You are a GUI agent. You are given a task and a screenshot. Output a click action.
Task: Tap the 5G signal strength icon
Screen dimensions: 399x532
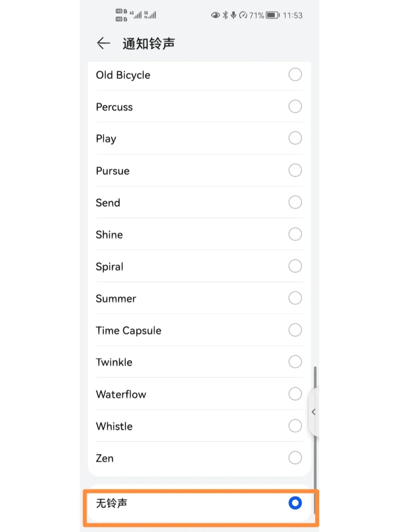tap(150, 15)
